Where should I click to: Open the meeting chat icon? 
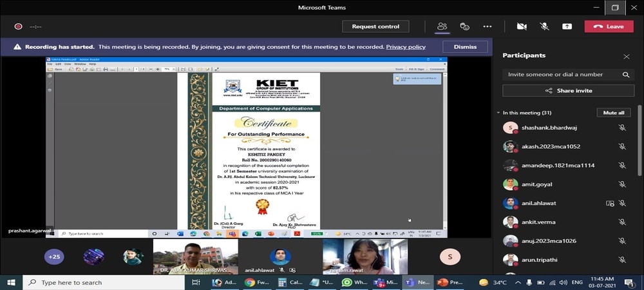[x=464, y=26]
